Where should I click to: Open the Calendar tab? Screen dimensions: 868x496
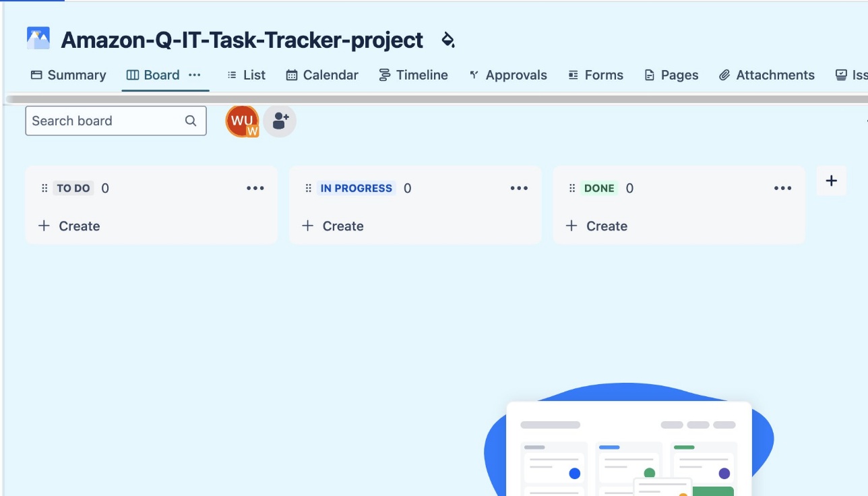[x=322, y=75]
